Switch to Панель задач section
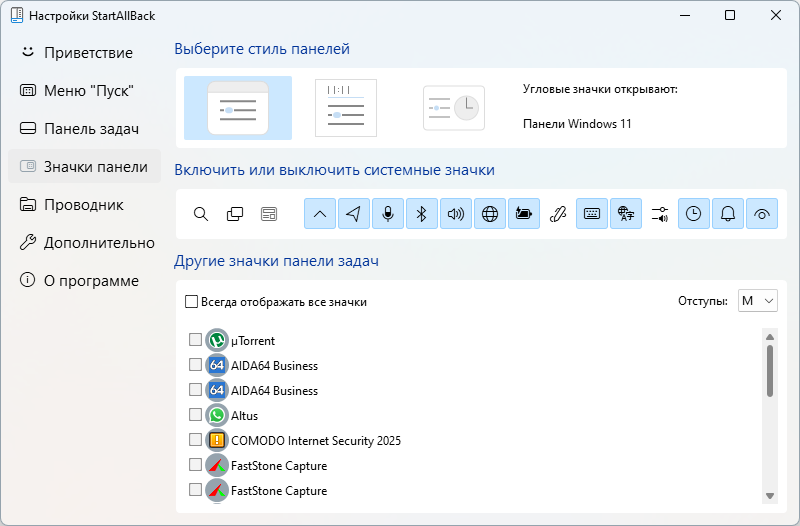 pos(84,129)
